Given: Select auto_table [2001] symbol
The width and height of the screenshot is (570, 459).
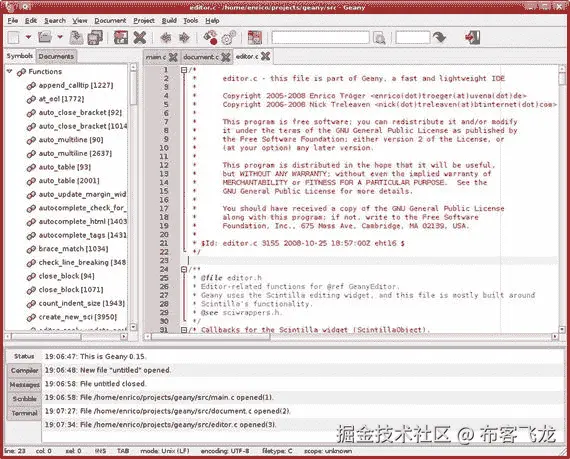Looking at the screenshot, I should pos(69,181).
